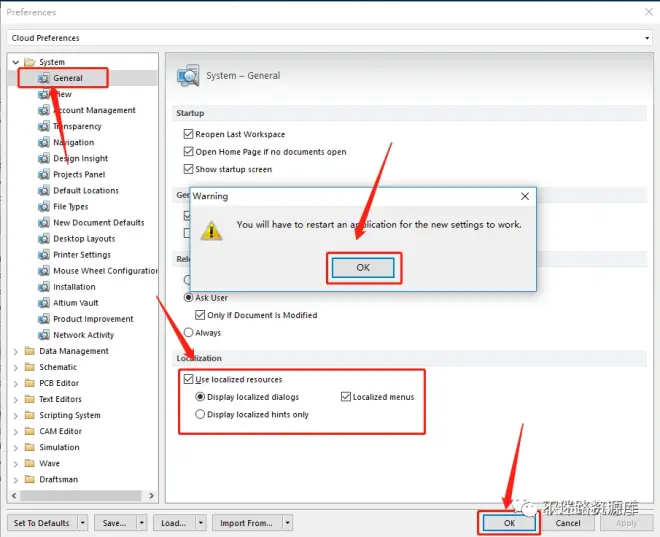Collapse the System tree node
The image size is (660, 537).
[16, 62]
